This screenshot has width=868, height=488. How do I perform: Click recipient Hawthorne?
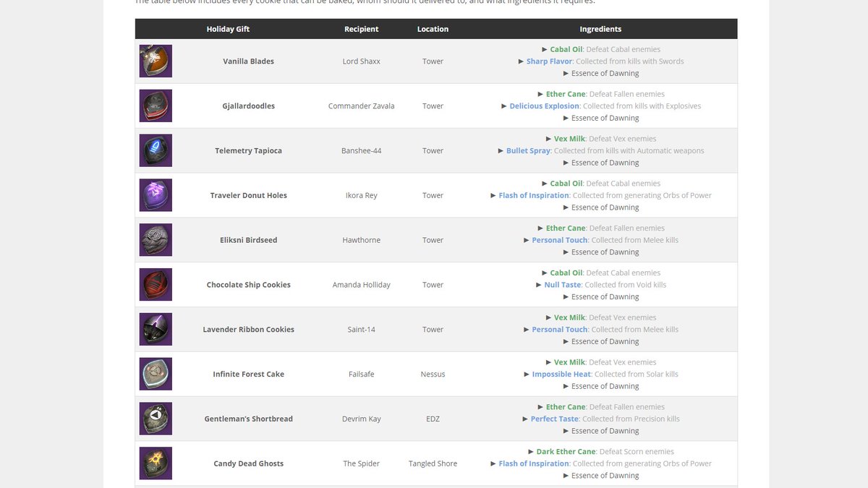[361, 240]
